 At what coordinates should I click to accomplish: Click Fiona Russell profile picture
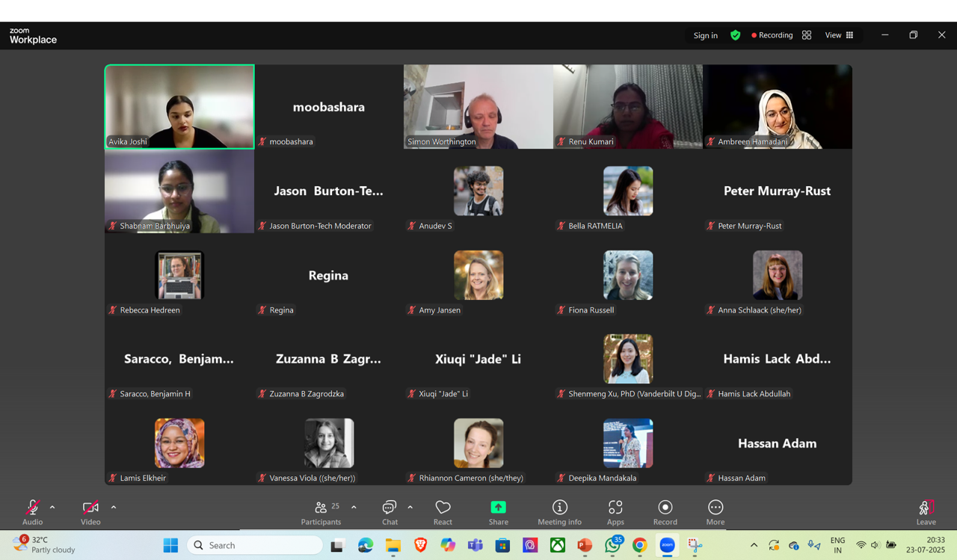628,275
